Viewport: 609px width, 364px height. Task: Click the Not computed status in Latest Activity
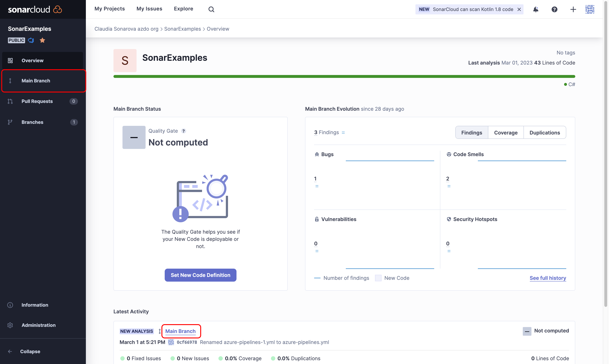coord(546,331)
